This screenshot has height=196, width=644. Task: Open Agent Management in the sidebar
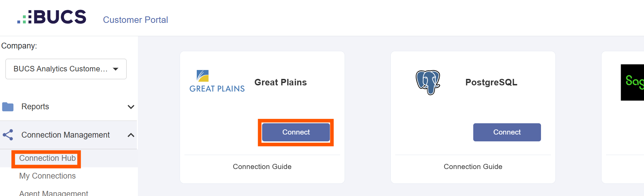53,193
